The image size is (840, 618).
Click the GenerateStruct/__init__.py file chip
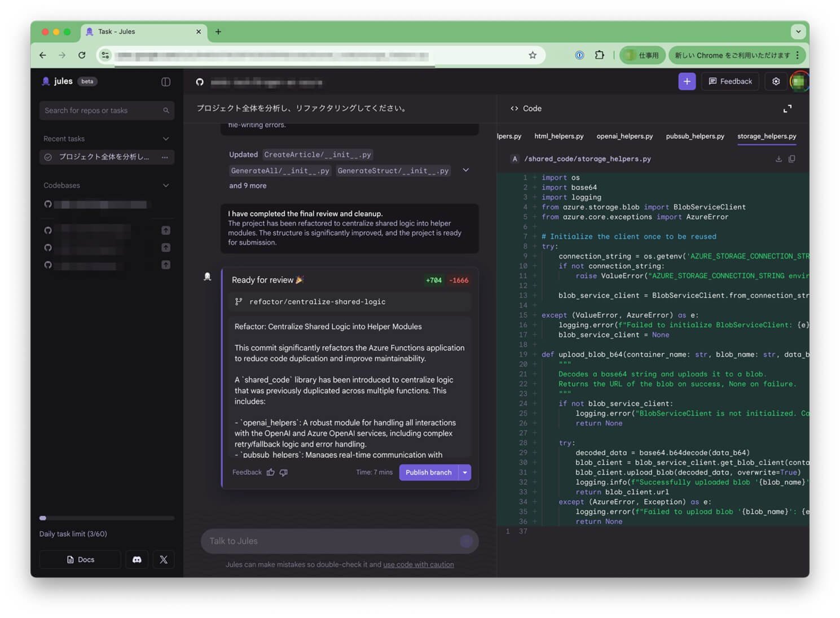point(393,170)
